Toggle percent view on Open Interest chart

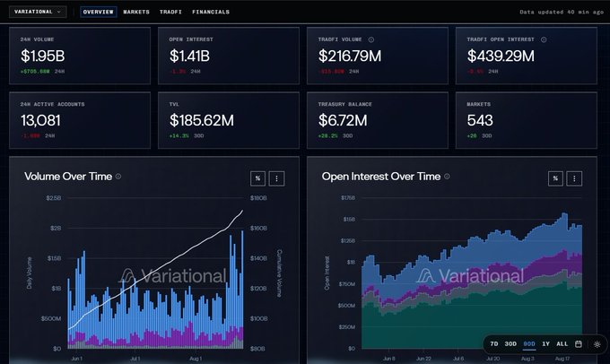[x=555, y=178]
